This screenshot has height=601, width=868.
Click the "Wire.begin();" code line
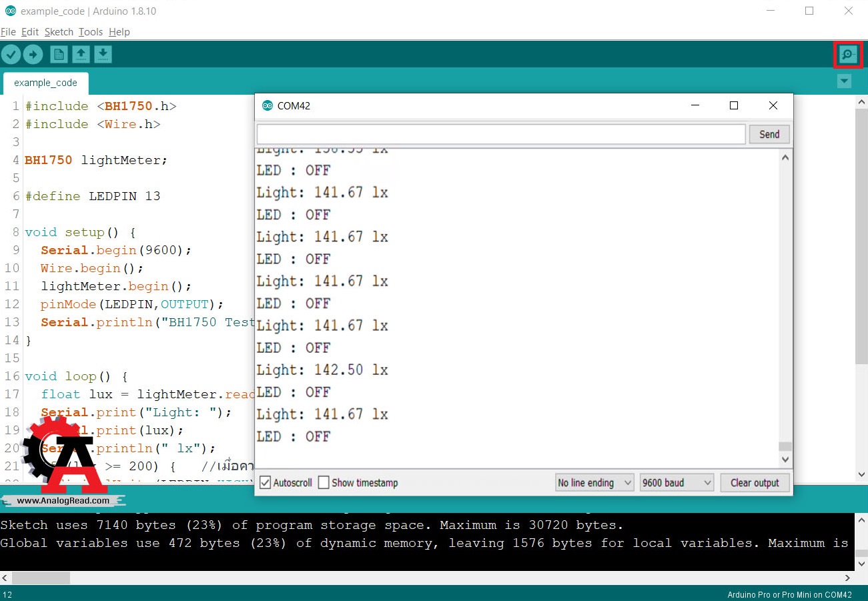(92, 268)
